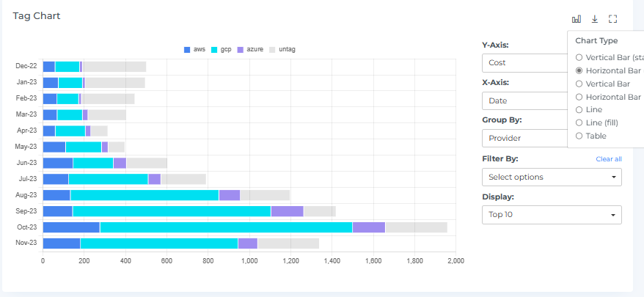Open the Y-Axis Cost dropdown
Screen dimensions: 644x297
524,63
